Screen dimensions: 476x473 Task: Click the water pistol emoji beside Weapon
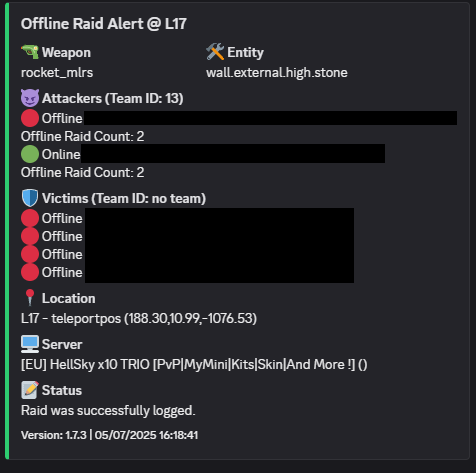click(x=30, y=52)
